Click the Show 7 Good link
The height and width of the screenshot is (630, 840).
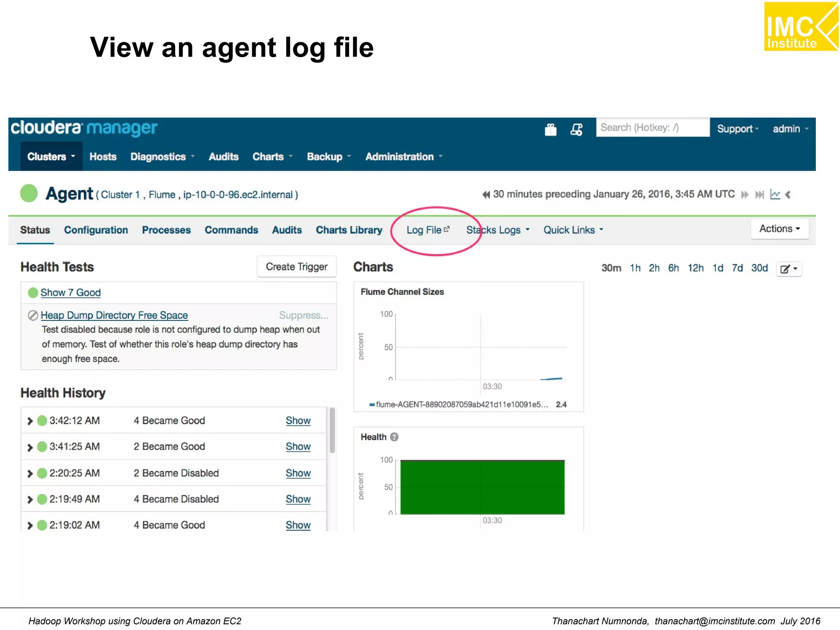[x=71, y=292]
